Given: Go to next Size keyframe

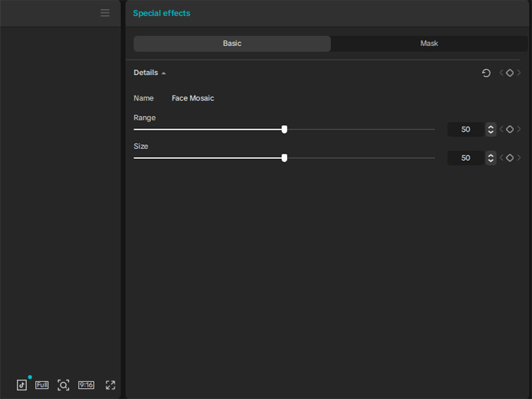Looking at the screenshot, I should coord(519,158).
